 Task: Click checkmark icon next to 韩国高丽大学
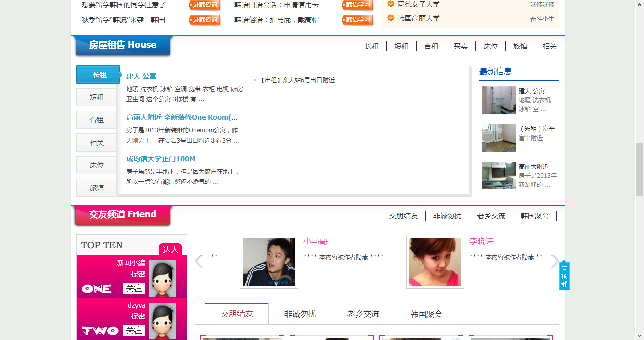[391, 18]
